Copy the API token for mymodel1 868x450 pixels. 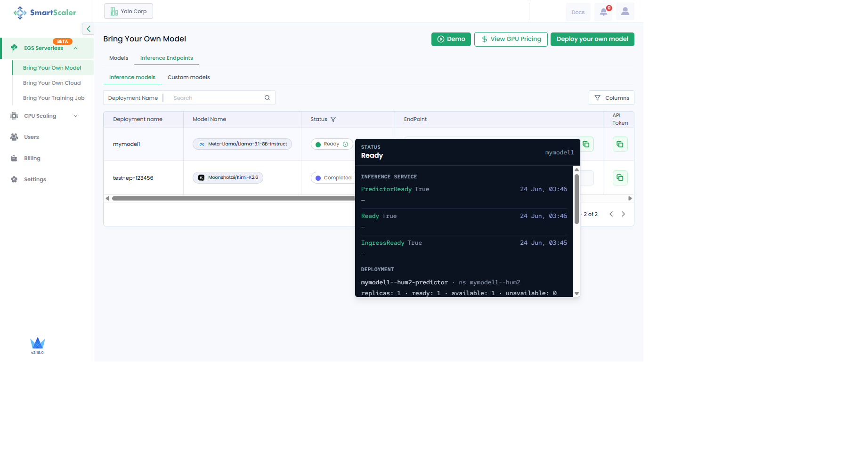pyautogui.click(x=620, y=144)
